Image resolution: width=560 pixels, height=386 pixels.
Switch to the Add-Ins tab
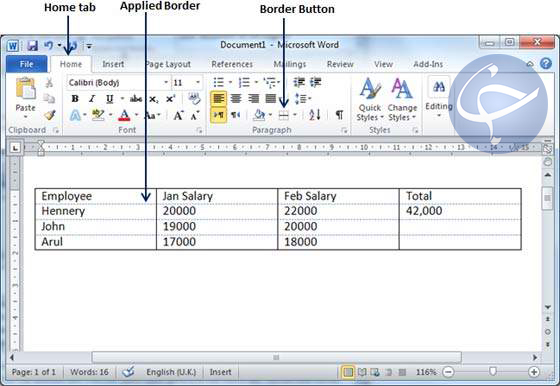(x=428, y=64)
